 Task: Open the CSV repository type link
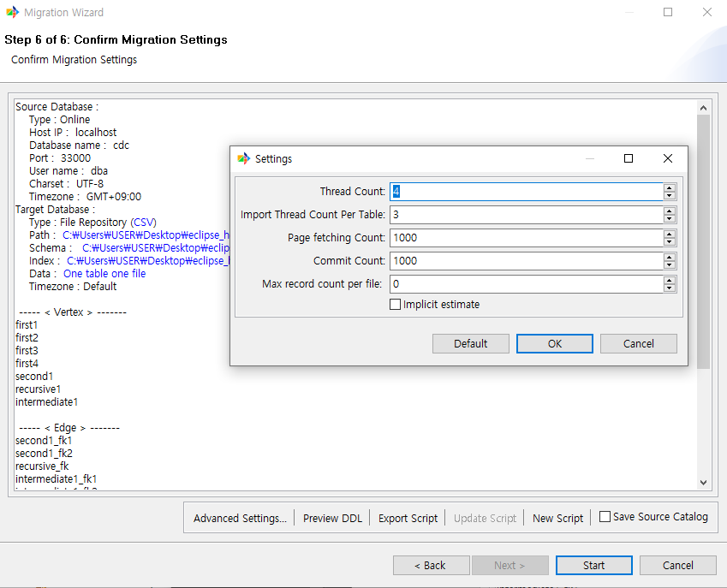[x=142, y=222]
